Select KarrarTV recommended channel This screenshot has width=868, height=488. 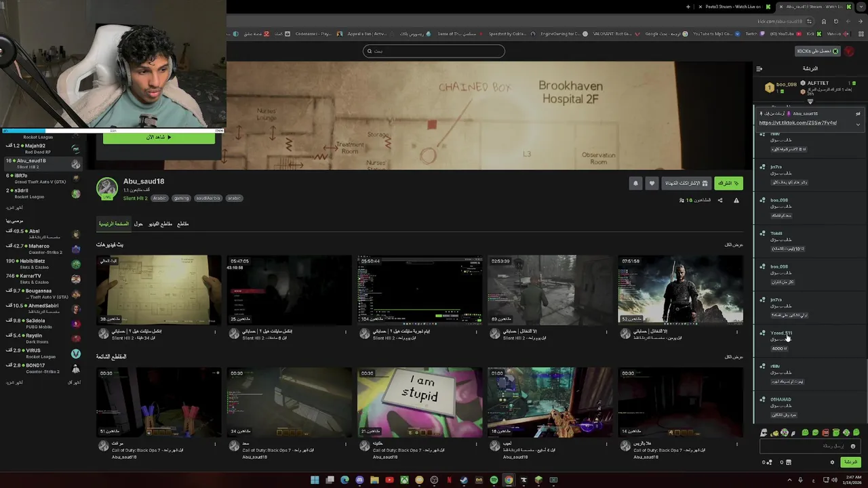(42, 279)
